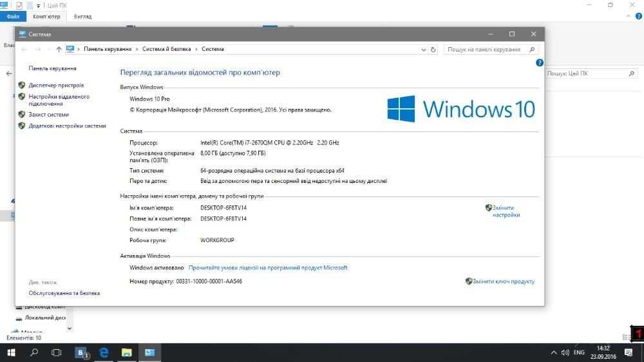Click the back arrow in System window
This screenshot has height=362, width=644.
tap(24, 50)
